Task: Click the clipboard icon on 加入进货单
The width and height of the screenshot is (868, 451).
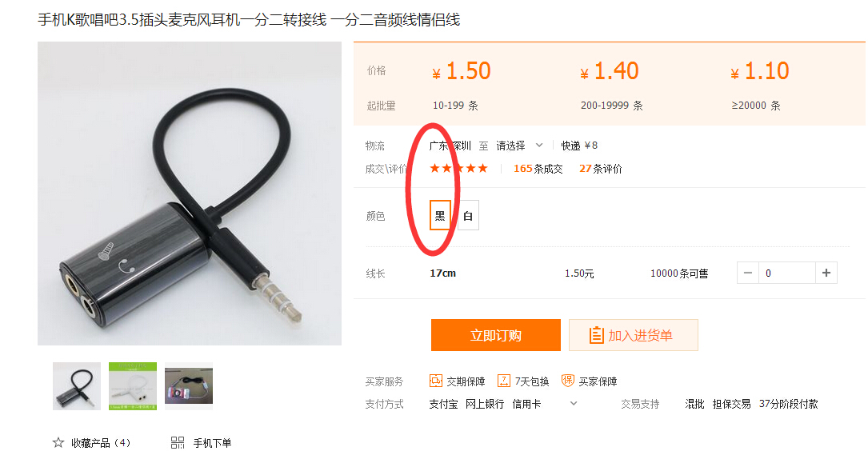Action: pos(596,335)
